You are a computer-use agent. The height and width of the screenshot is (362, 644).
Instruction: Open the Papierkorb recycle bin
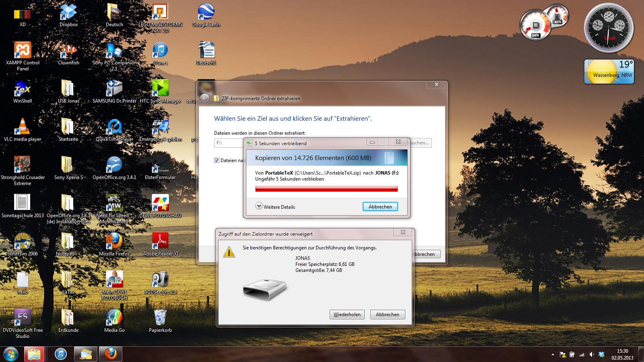click(x=160, y=318)
